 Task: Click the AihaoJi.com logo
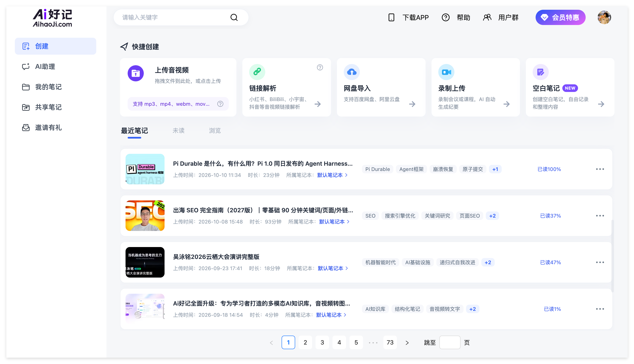(52, 18)
